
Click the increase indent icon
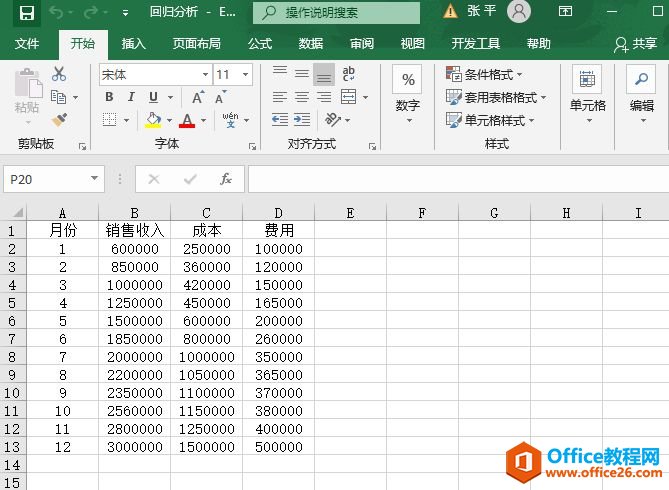[302, 120]
